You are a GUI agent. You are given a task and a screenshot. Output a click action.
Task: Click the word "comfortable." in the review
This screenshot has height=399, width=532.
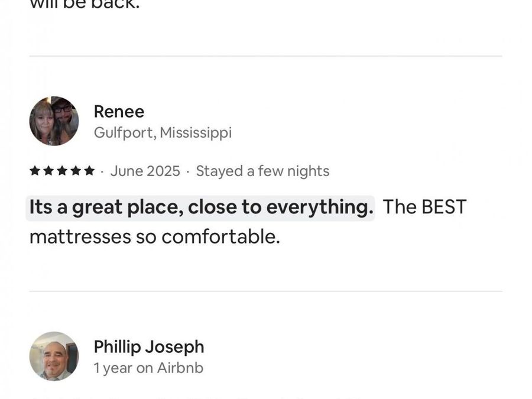tap(220, 237)
